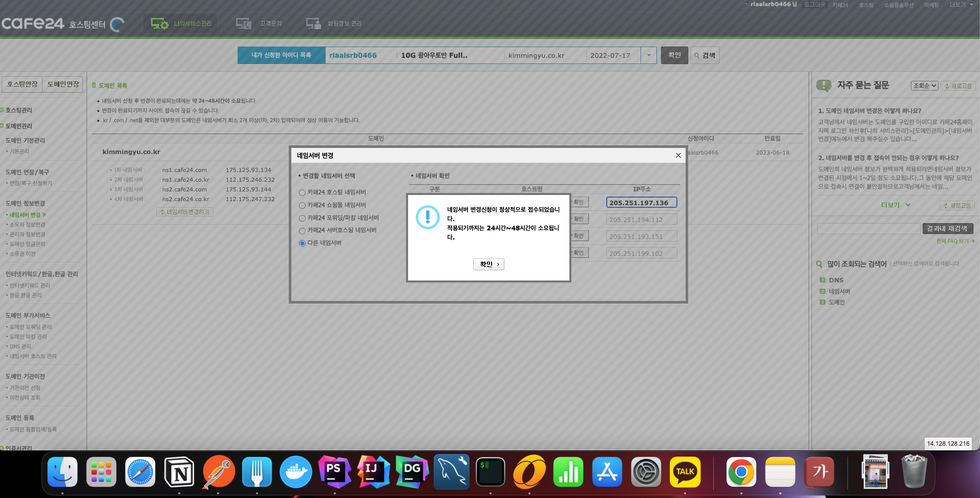Click the IP field 205.251.197.136
The width and height of the screenshot is (980, 498).
tap(642, 203)
